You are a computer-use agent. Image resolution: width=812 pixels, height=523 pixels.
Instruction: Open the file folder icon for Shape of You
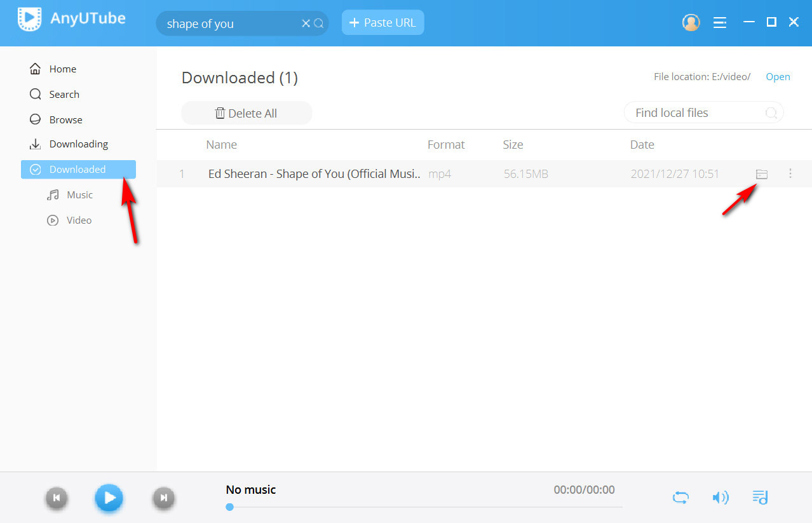point(762,173)
